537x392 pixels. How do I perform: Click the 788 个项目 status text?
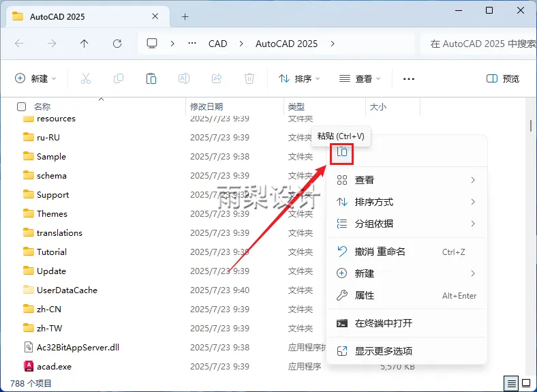[31, 383]
